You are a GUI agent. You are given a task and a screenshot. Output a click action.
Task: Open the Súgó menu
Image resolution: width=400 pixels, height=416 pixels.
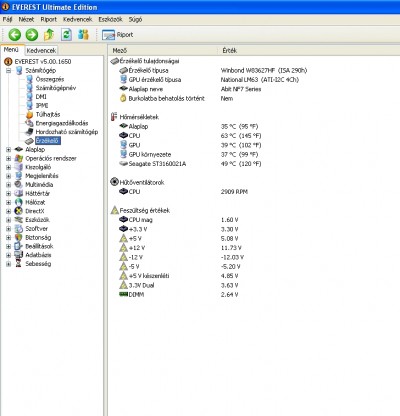(x=135, y=19)
